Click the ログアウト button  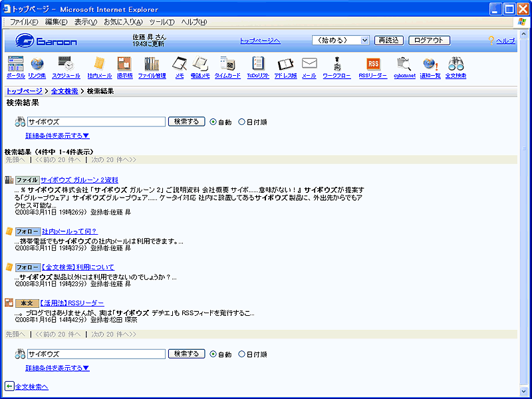429,41
